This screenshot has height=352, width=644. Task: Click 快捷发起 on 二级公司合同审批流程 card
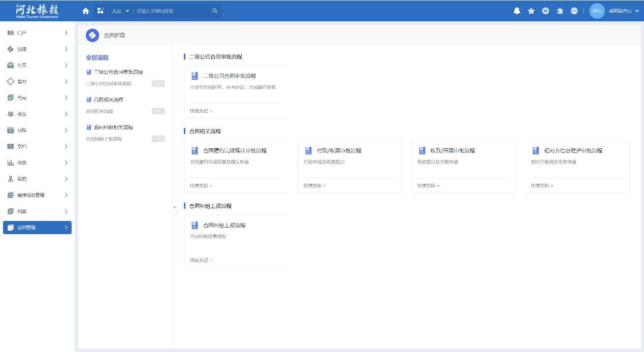pyautogui.click(x=201, y=111)
